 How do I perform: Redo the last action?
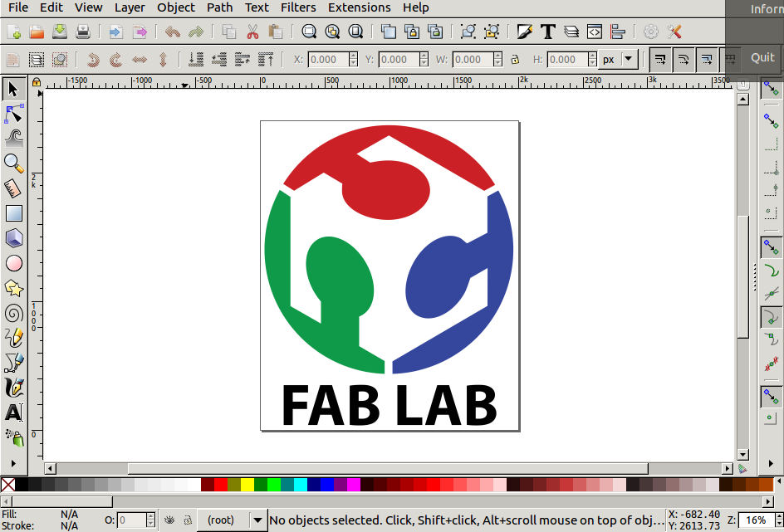coord(195,32)
